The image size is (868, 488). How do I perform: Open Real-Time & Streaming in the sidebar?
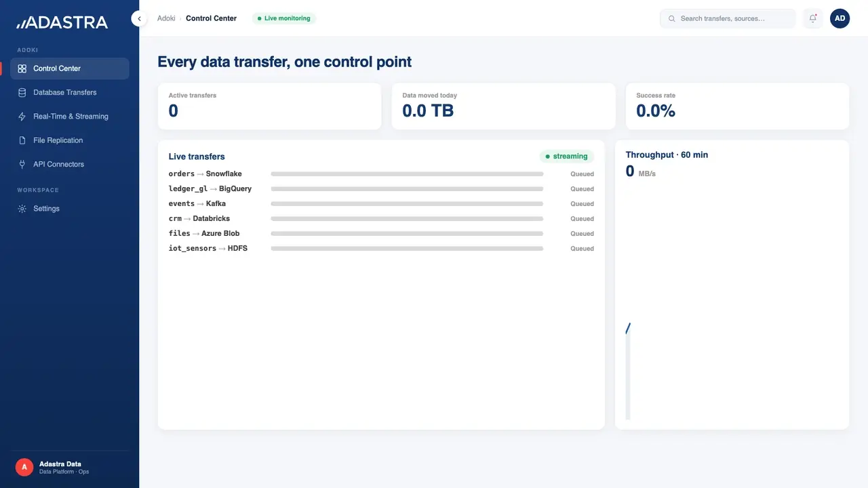(69, 117)
